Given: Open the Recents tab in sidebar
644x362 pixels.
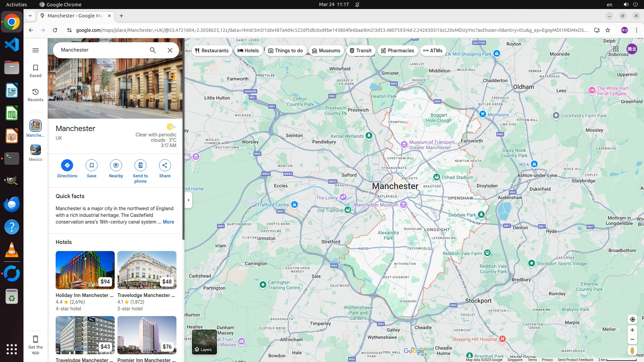Looking at the screenshot, I should (x=36, y=95).
